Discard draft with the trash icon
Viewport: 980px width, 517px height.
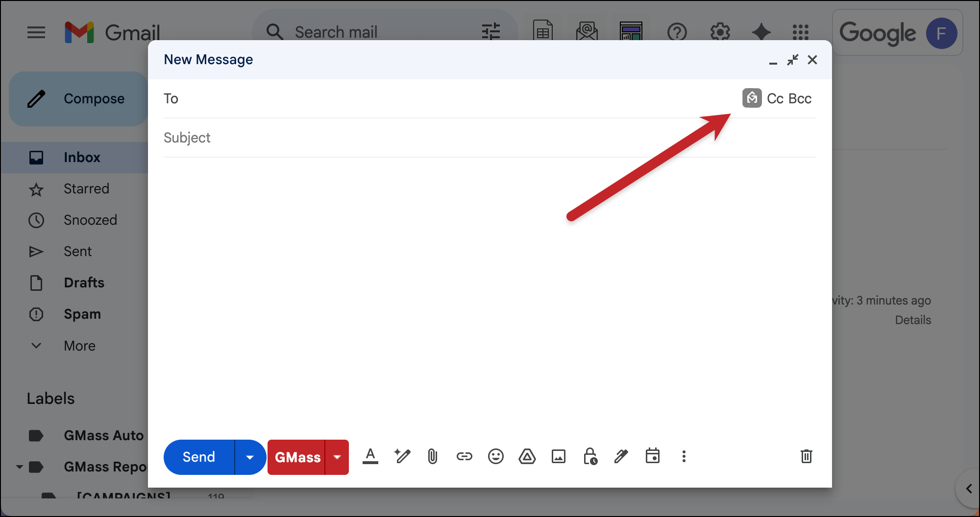point(806,457)
